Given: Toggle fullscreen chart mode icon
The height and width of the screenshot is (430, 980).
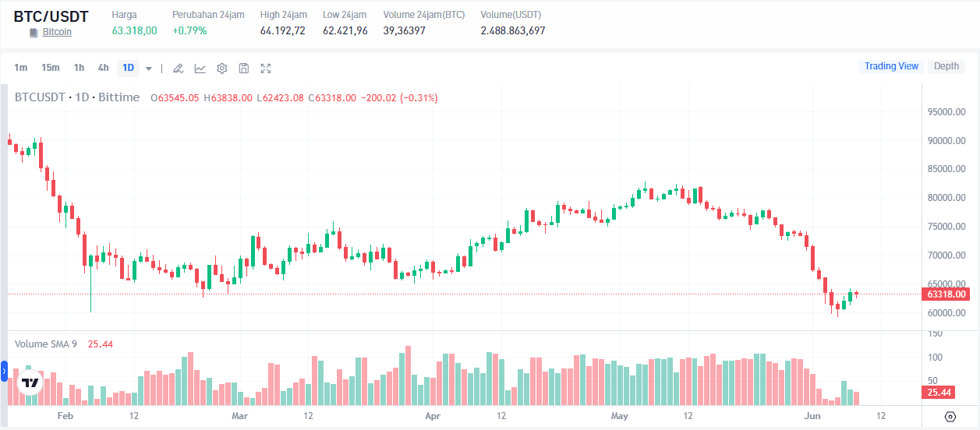Looking at the screenshot, I should click(266, 68).
